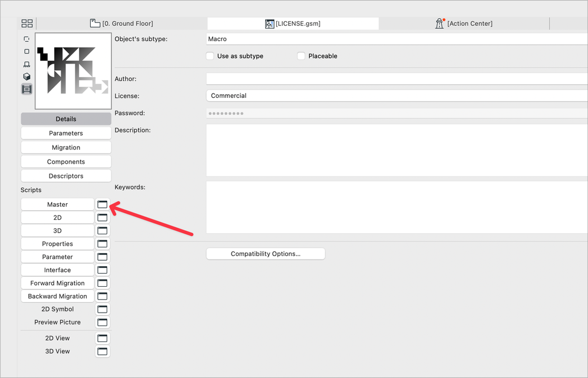The width and height of the screenshot is (588, 378).
Task: Select 2D Symbol entry
Action: pos(57,309)
